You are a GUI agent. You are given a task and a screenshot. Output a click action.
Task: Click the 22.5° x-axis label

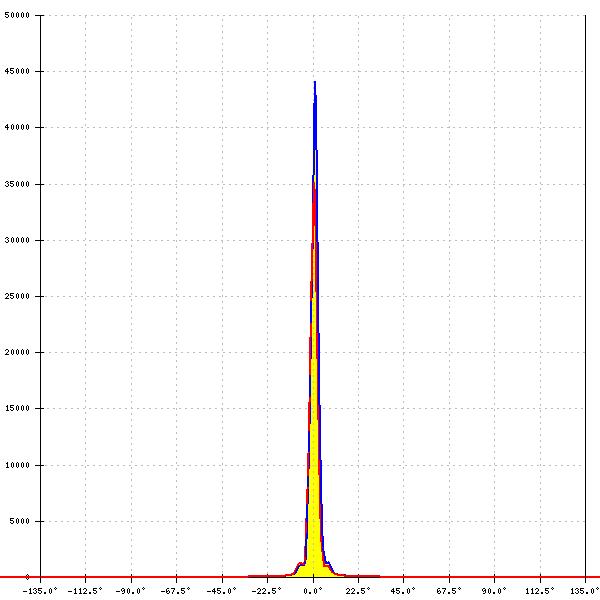358,591
